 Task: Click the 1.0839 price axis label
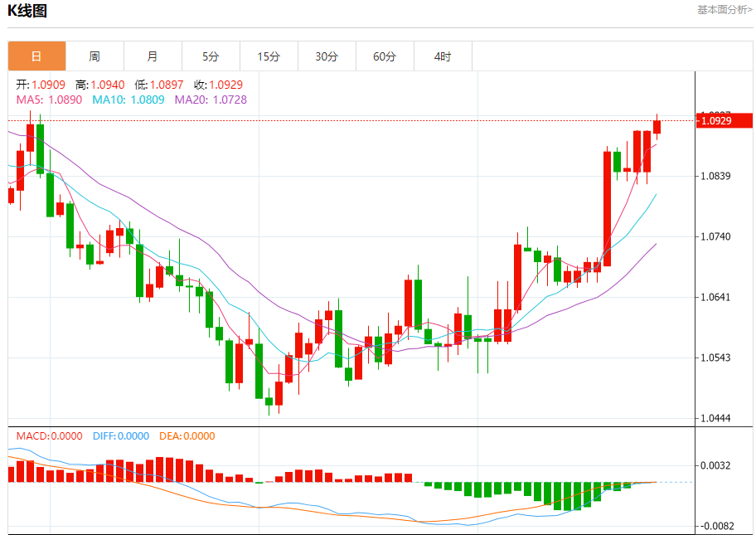pyautogui.click(x=716, y=176)
